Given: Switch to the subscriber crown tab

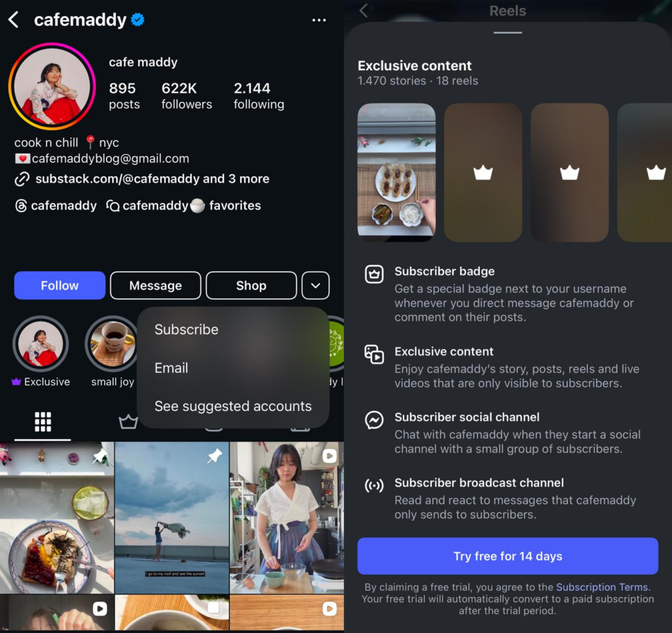Looking at the screenshot, I should (128, 422).
